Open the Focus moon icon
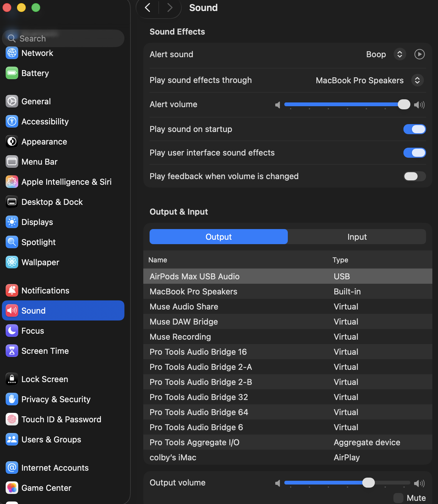Screen dimensions: 438x504 pyautogui.click(x=12, y=331)
